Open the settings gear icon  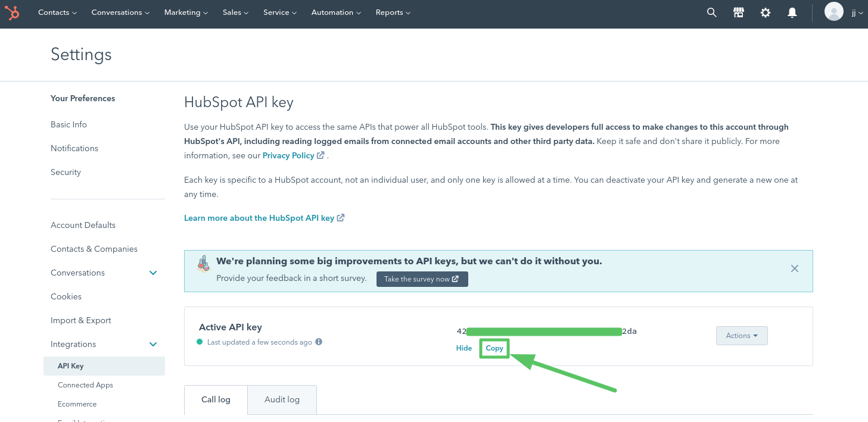click(766, 12)
